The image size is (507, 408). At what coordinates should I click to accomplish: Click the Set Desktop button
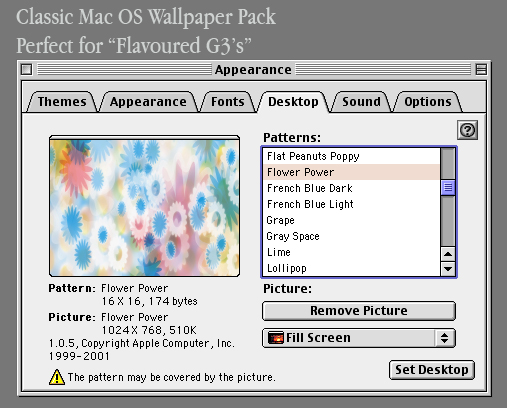coord(432,370)
